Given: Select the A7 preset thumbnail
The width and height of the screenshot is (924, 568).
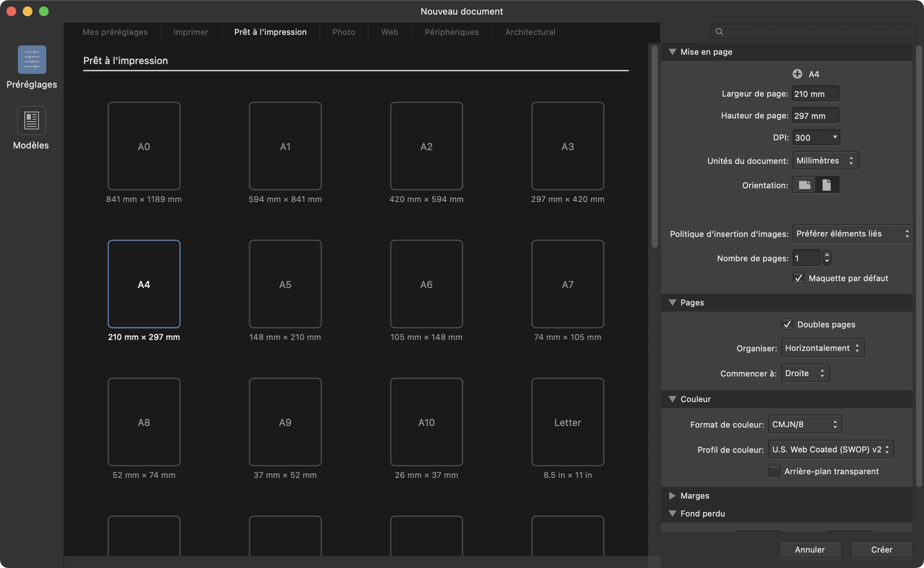Looking at the screenshot, I should [x=567, y=284].
